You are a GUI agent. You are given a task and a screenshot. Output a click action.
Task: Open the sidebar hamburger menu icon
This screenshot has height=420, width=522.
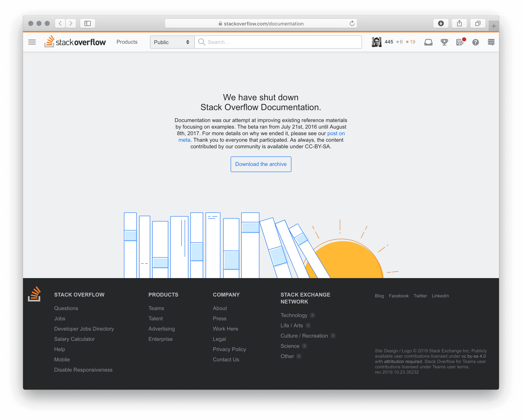point(32,42)
